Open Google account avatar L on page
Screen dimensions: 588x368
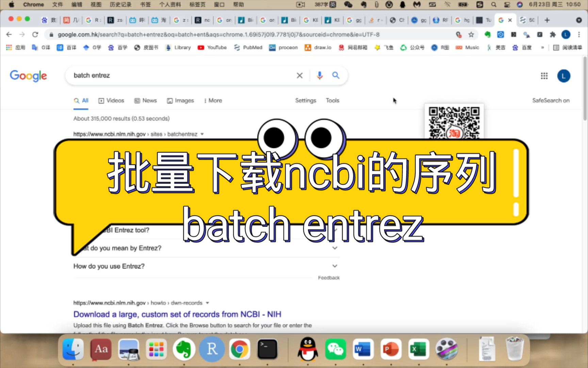click(x=563, y=76)
